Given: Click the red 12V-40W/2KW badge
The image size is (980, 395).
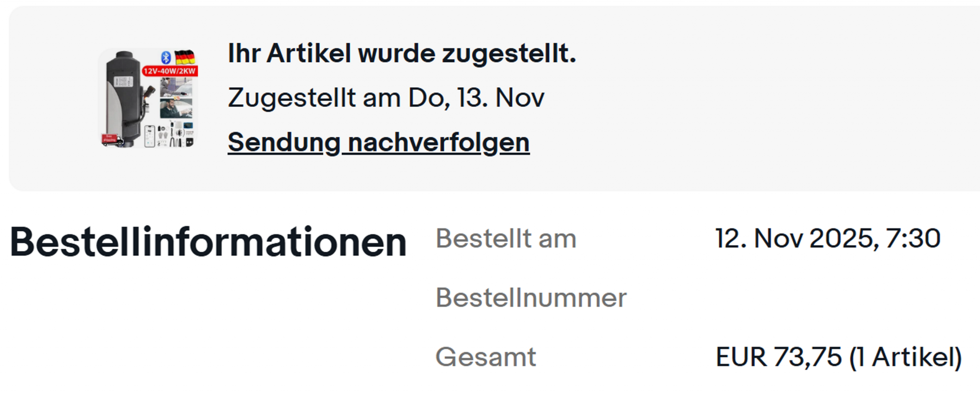Looking at the screenshot, I should [x=170, y=71].
